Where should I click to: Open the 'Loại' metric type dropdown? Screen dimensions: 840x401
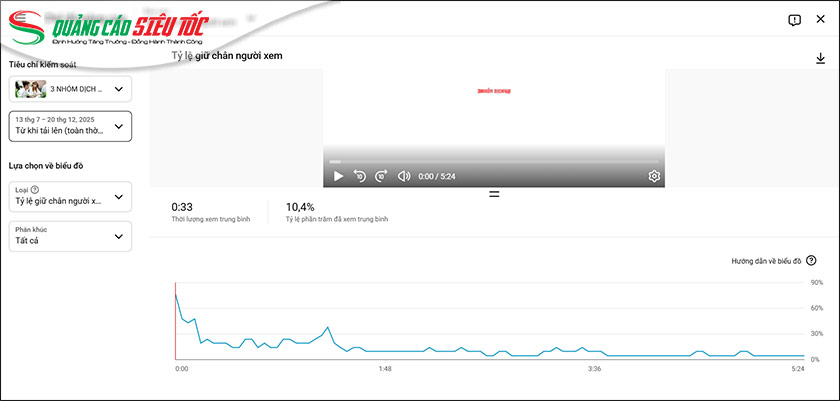point(119,196)
